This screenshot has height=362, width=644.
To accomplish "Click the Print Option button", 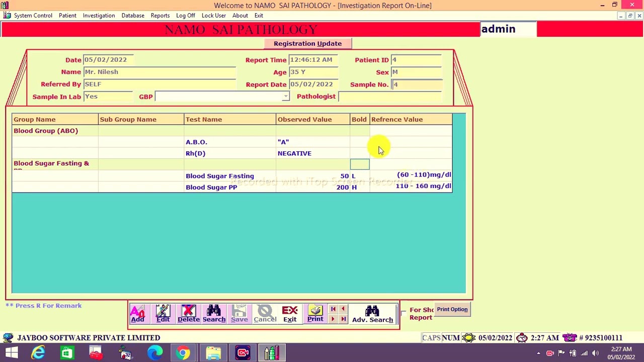I will (x=452, y=309).
